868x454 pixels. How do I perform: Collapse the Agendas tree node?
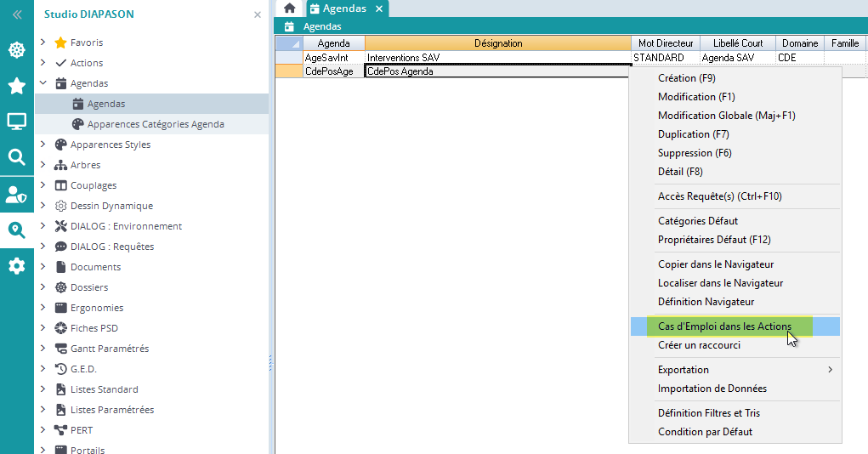point(43,83)
